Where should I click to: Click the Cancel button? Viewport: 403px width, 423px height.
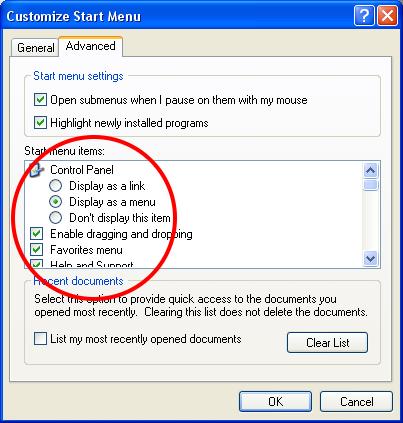(x=356, y=402)
